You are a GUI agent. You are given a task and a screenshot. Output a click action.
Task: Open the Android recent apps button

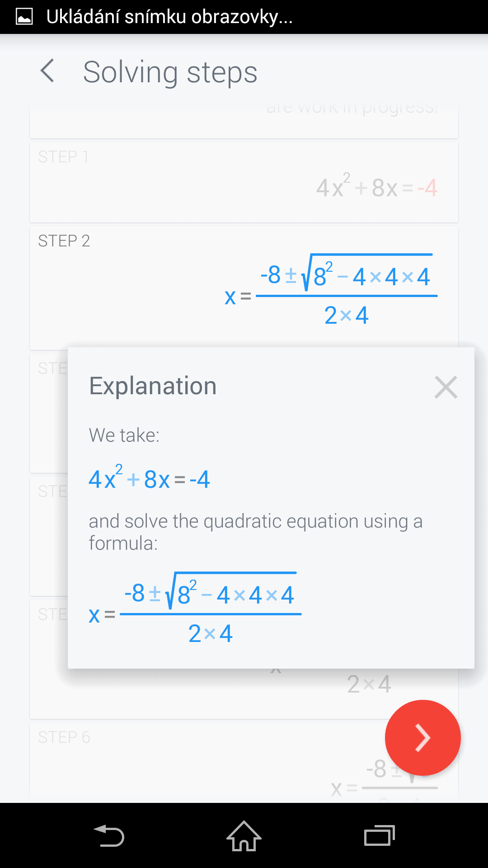pyautogui.click(x=379, y=835)
